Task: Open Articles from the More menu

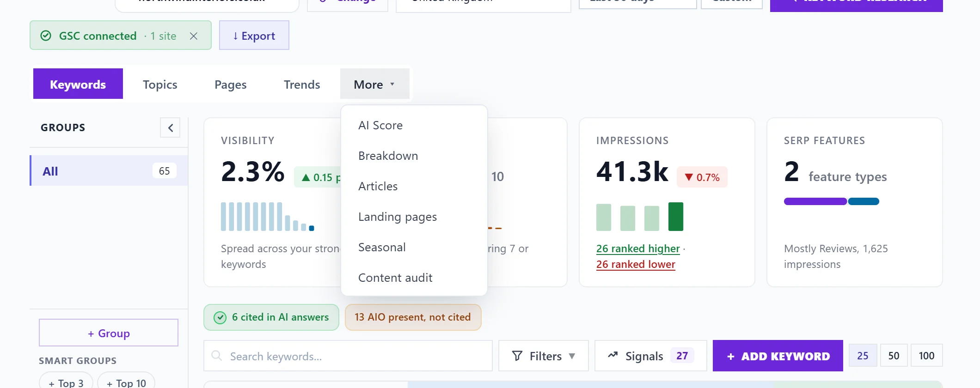Action: (414, 186)
